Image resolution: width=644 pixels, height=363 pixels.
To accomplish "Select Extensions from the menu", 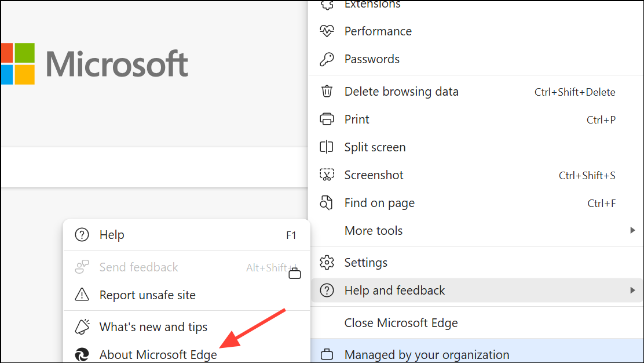I will [x=372, y=5].
